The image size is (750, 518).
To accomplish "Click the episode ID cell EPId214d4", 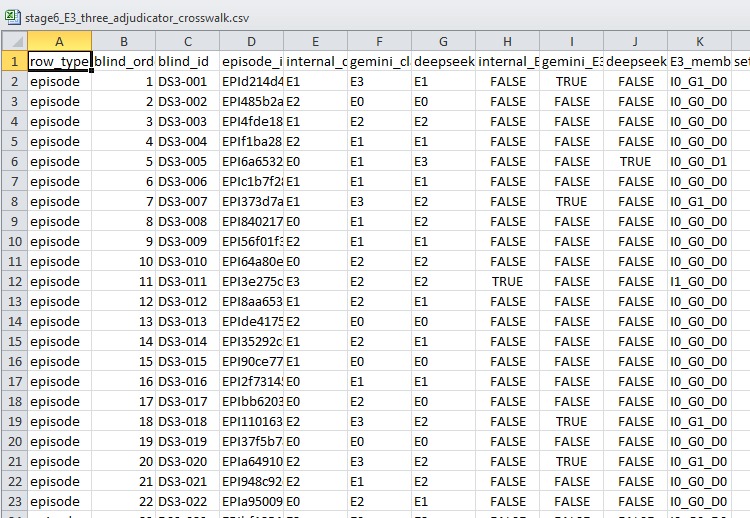I will (252, 81).
